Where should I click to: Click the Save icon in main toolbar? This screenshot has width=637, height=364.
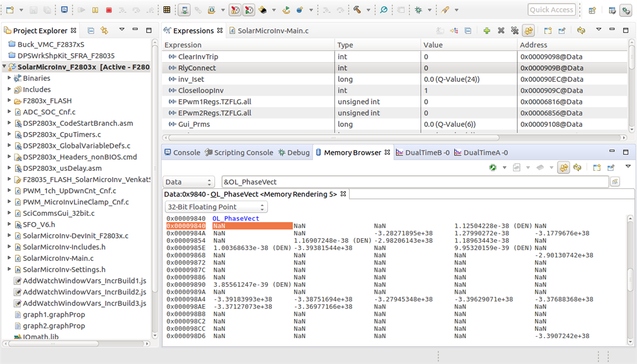pyautogui.click(x=33, y=10)
